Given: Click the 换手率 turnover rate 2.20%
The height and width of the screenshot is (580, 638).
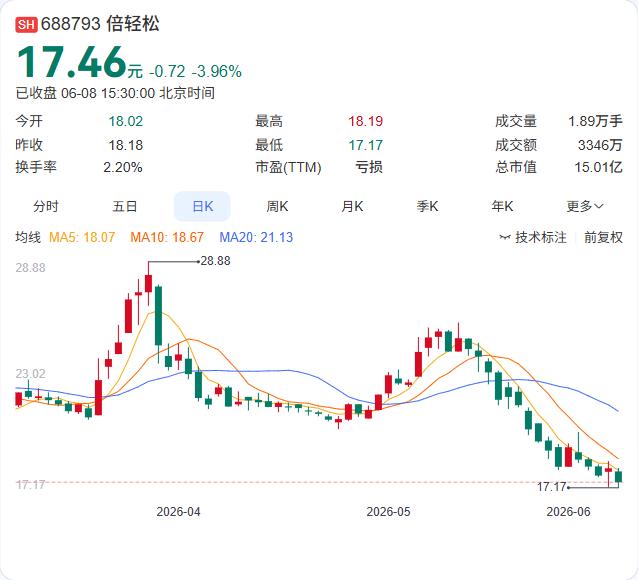Looking at the screenshot, I should coord(123,167).
